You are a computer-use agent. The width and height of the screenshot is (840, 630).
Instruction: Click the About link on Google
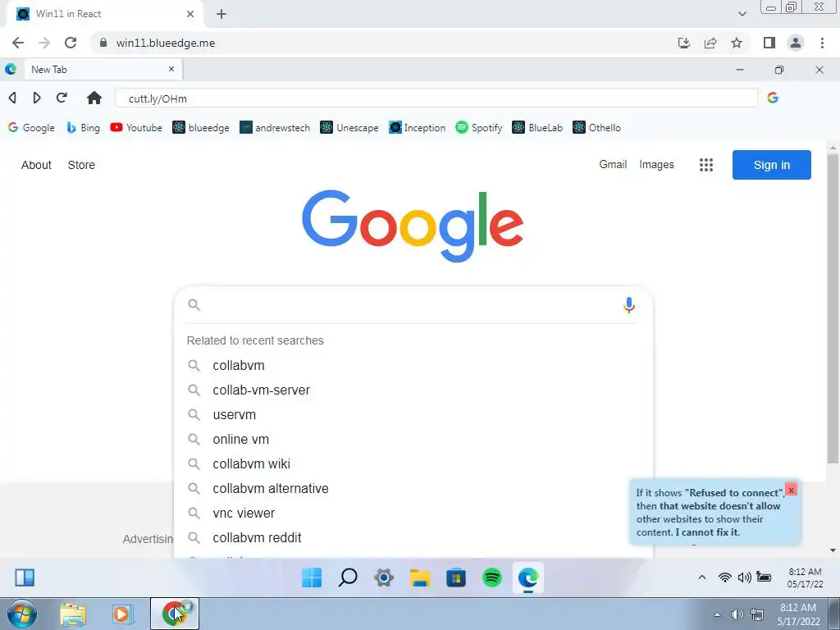coord(36,165)
